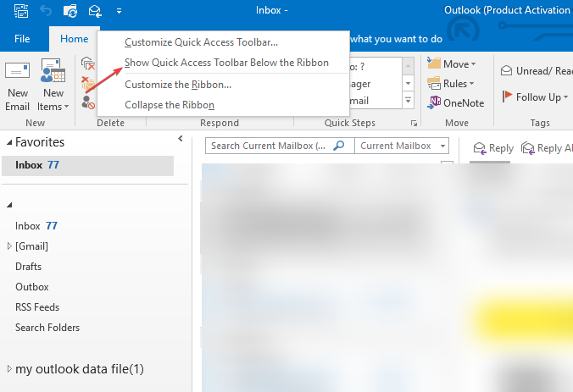The image size is (573, 392).
Task: Select Inbox 77 under Favorites
Action: click(87, 165)
